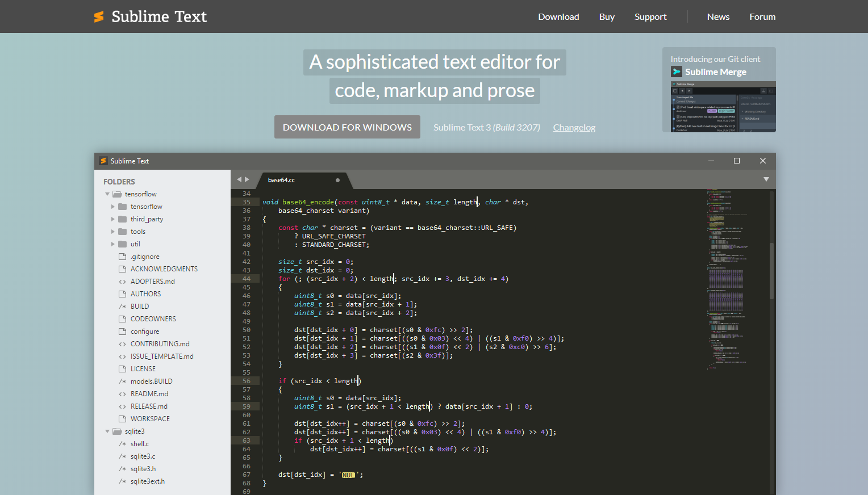The image size is (868, 495).
Task: Click the tab scroll right arrow
Action: click(x=247, y=179)
